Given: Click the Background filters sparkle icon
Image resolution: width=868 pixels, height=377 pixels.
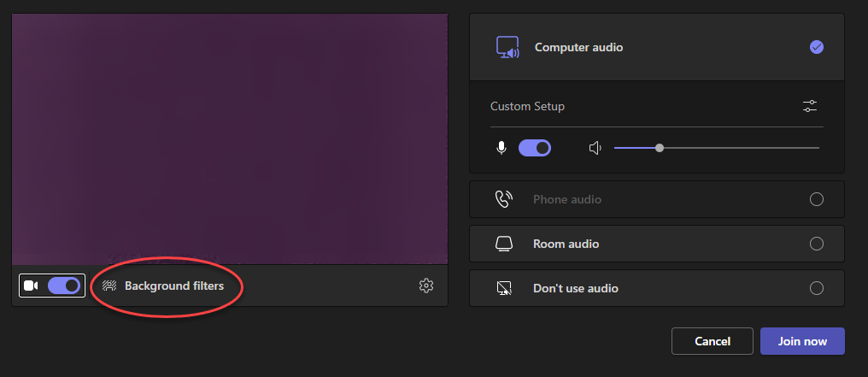Looking at the screenshot, I should point(109,286).
